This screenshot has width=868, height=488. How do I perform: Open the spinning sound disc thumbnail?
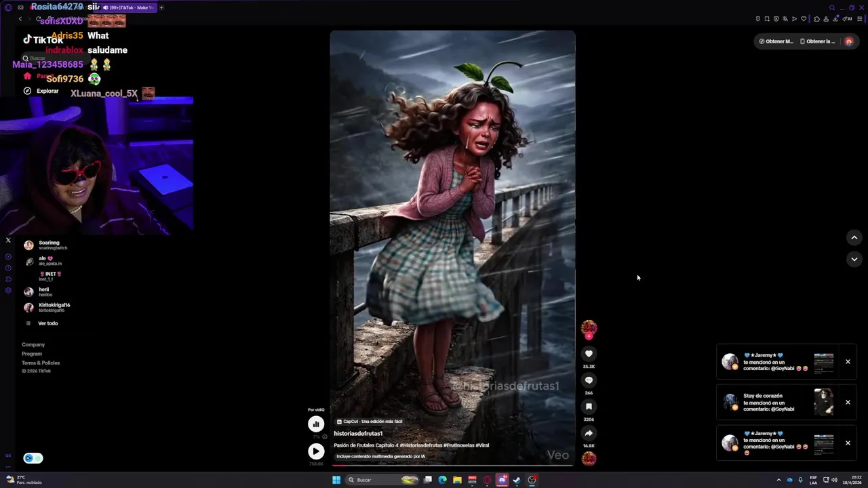pos(589,459)
